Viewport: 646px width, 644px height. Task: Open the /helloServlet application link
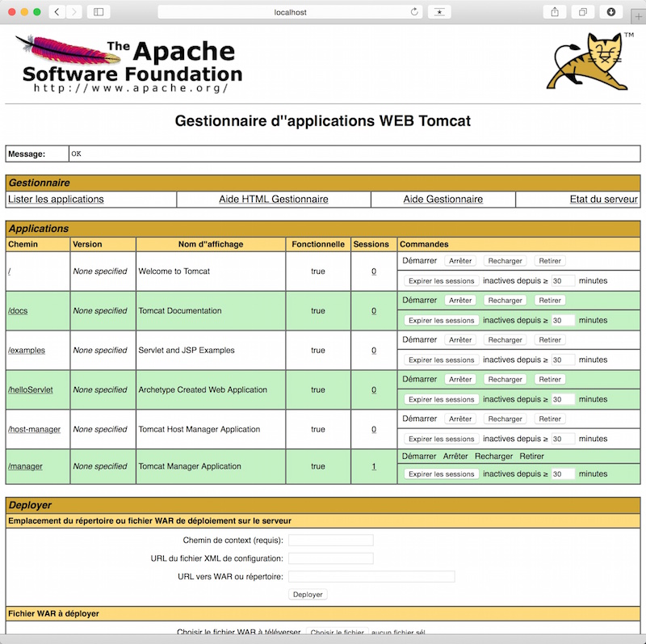point(31,390)
